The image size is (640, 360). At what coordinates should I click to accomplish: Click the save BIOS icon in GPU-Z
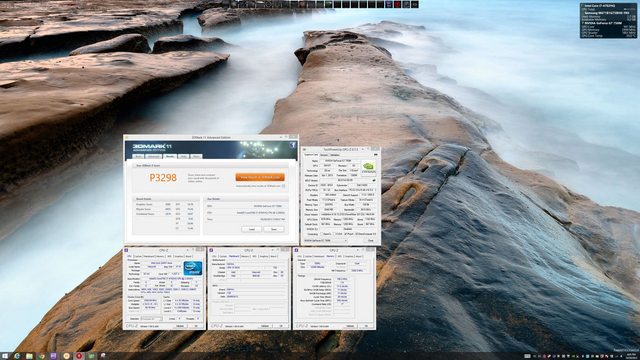pyautogui.click(x=374, y=180)
